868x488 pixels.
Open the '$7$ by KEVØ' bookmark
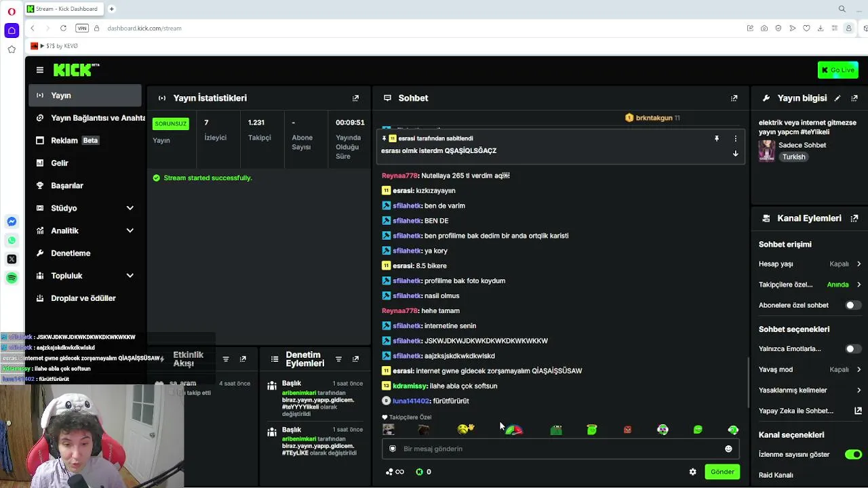[54, 45]
